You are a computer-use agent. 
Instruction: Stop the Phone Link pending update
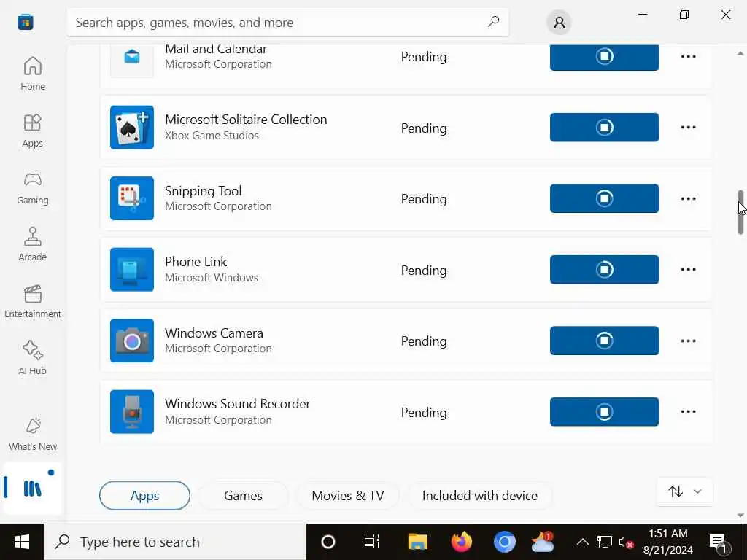604,270
